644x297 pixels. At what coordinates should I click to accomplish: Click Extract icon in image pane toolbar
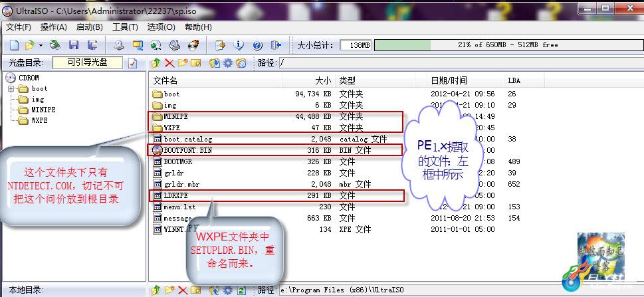pos(215,63)
